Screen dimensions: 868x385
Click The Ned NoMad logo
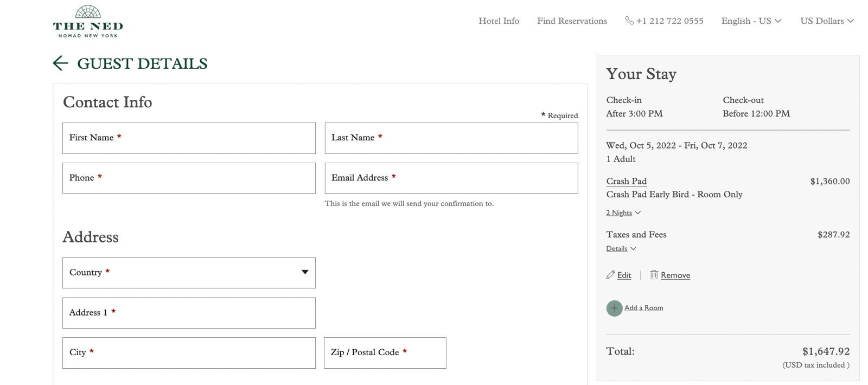click(88, 22)
